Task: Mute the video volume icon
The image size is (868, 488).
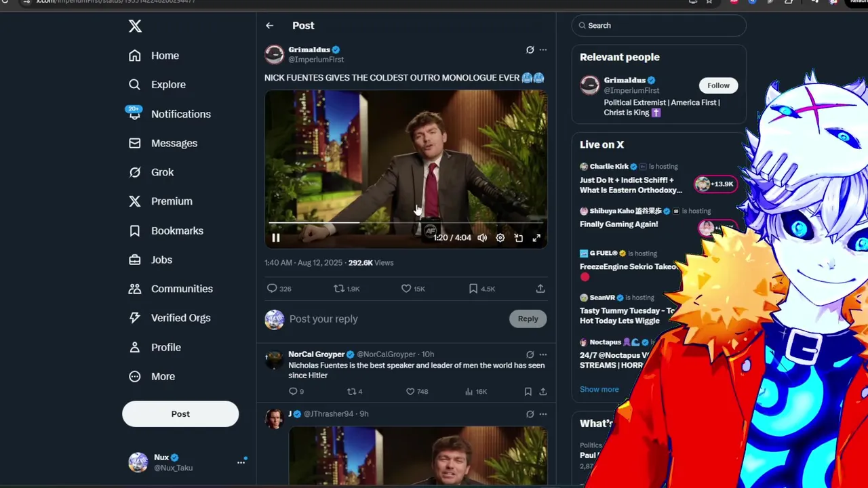Action: point(482,238)
